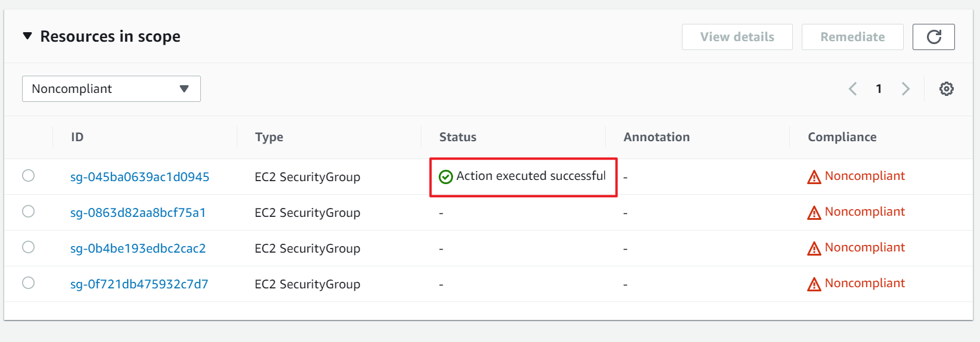The image size is (980, 342).
Task: Open the Noncompliant filter dropdown
Action: (x=111, y=89)
